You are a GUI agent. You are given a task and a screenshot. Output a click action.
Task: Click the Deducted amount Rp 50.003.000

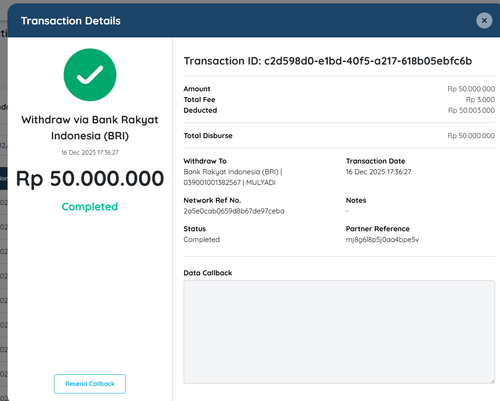tap(471, 110)
